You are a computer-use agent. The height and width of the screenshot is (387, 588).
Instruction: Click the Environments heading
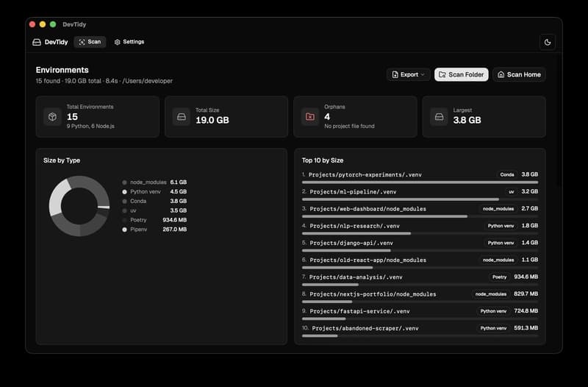[62, 70]
